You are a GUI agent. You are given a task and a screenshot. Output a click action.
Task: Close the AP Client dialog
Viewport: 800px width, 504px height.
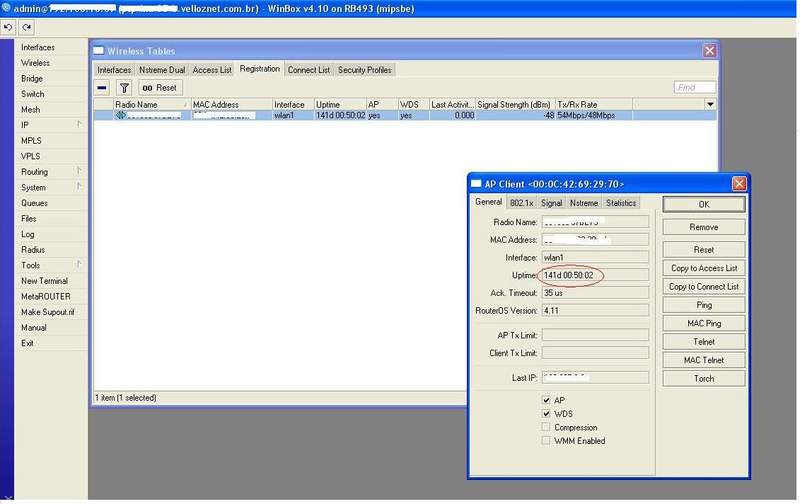pyautogui.click(x=739, y=184)
